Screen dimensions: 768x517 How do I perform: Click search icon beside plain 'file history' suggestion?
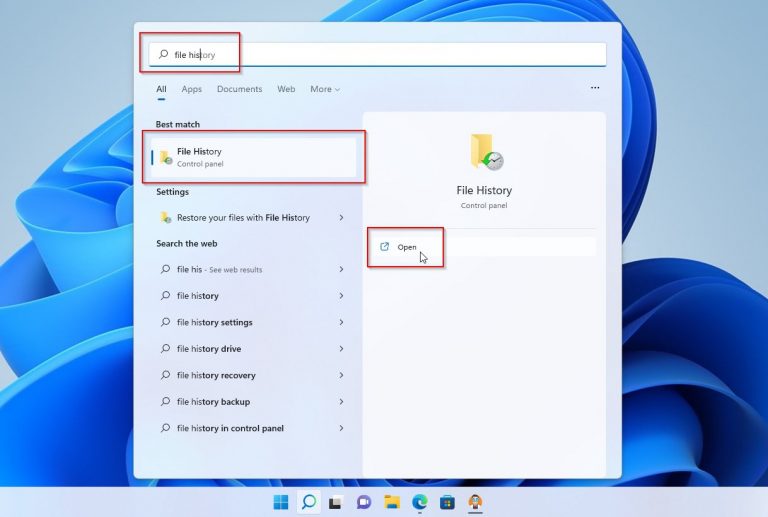tap(166, 295)
